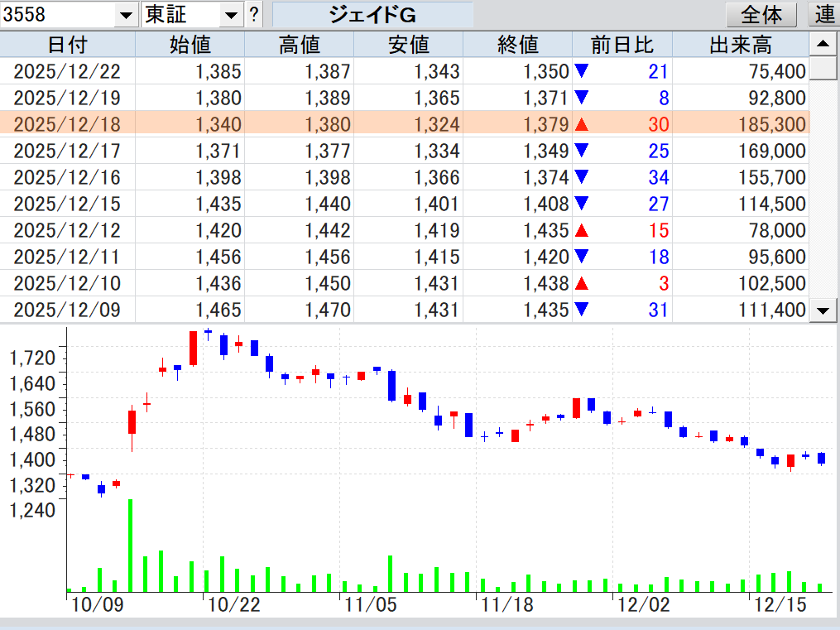The width and height of the screenshot is (840, 630).
Task: Select the highlighted 2025/12/18 row
Action: [x=404, y=124]
